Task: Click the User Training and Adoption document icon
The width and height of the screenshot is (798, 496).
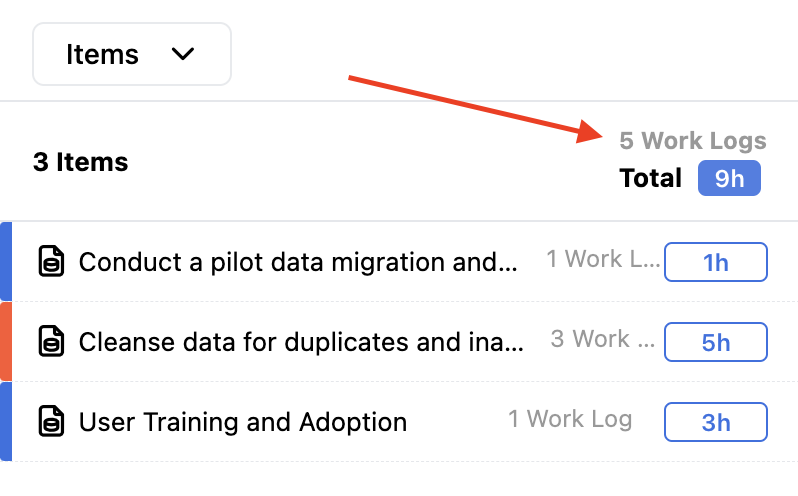Action: click(x=51, y=422)
